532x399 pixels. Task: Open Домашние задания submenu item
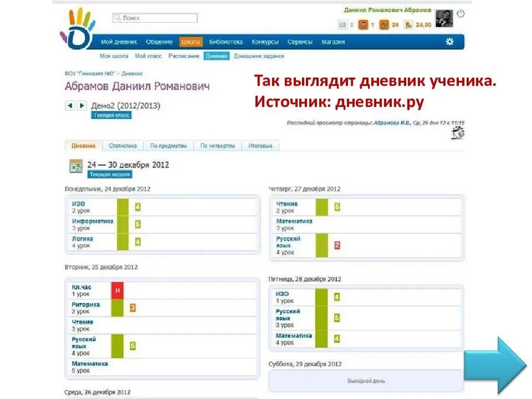click(259, 56)
